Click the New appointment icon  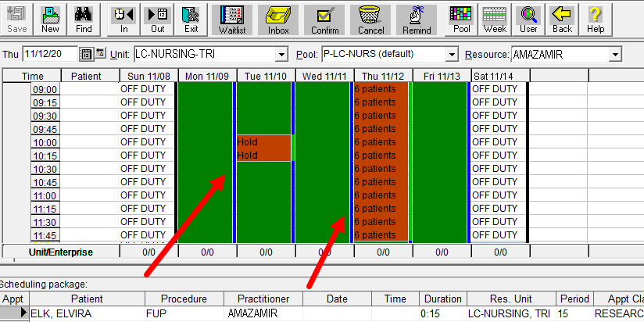50,20
